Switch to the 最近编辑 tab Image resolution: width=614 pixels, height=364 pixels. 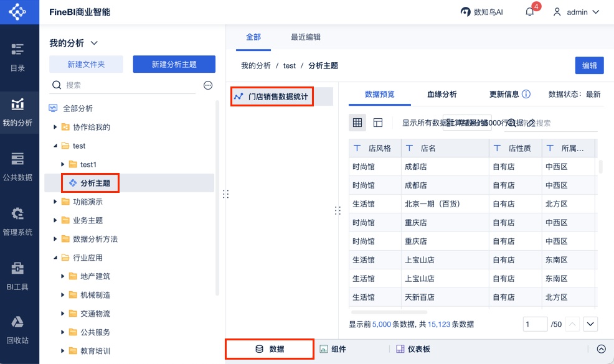(306, 37)
